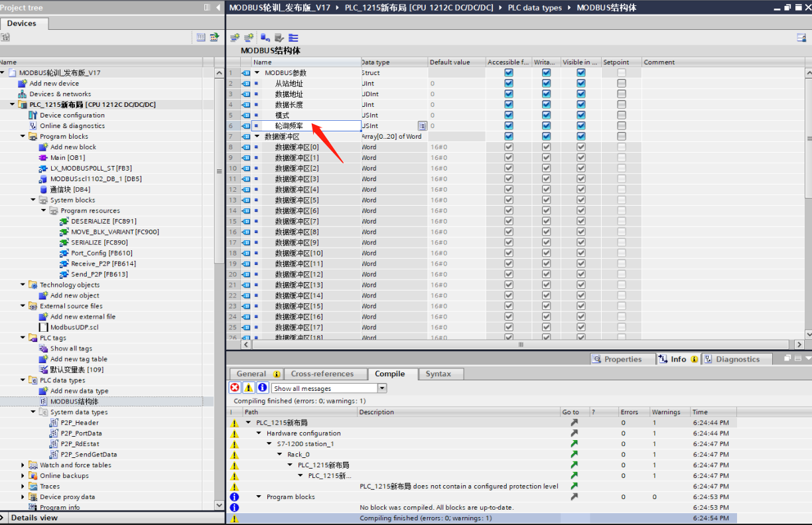
Task: Click Online & diagnostics stethoscope icon
Action: 33,126
